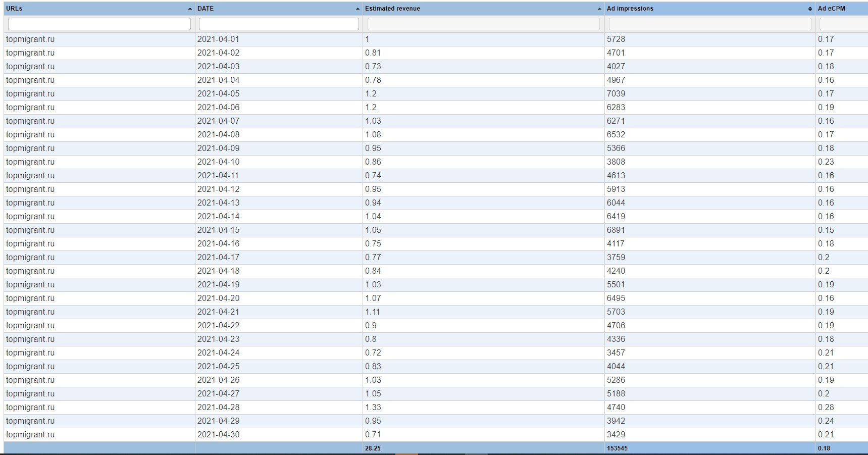Image resolution: width=868 pixels, height=455 pixels.
Task: Click the impressions value 5286
Action: 616,380
